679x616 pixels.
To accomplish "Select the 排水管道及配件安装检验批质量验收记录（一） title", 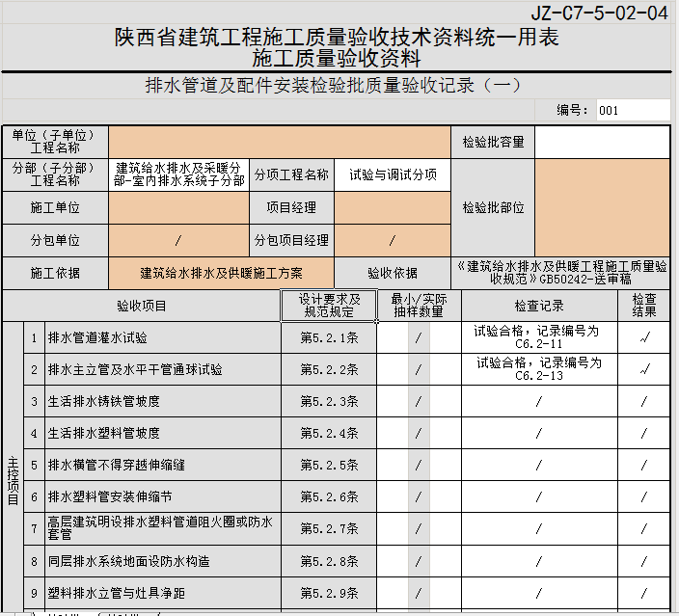I will tap(334, 85).
